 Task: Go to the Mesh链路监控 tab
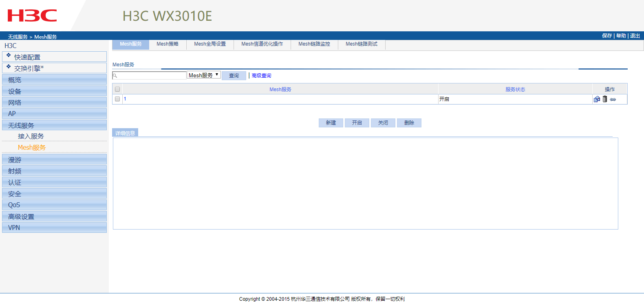[314, 44]
